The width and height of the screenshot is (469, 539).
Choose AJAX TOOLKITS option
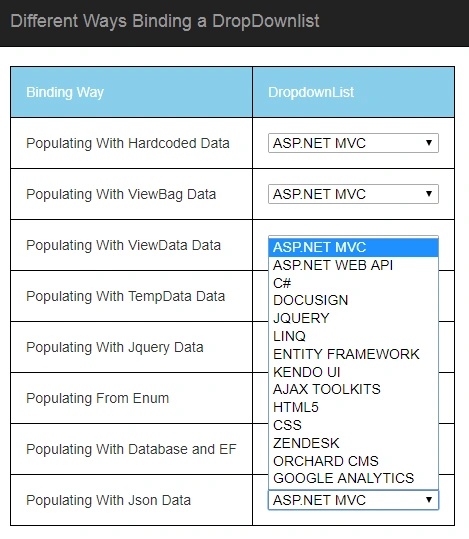353,389
